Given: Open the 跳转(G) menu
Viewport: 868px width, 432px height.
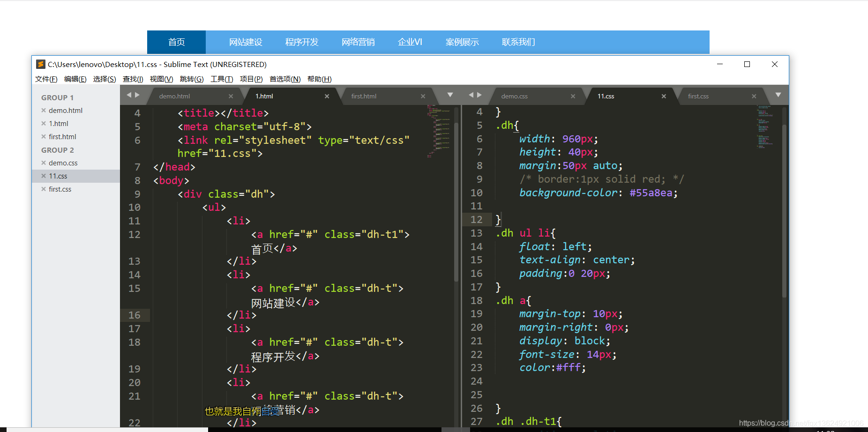Looking at the screenshot, I should point(191,79).
